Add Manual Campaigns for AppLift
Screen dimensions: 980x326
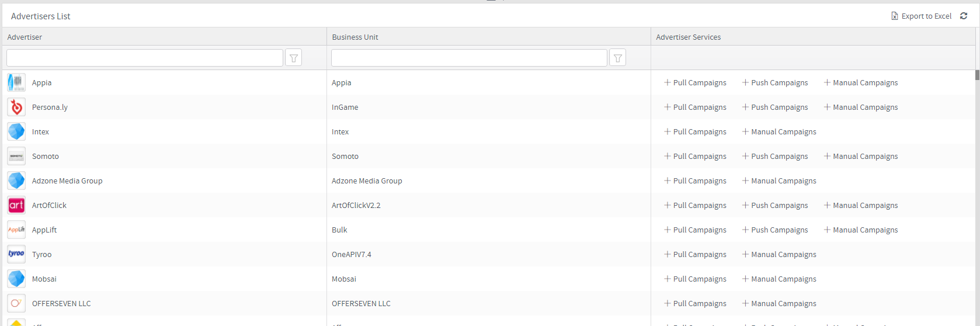861,230
